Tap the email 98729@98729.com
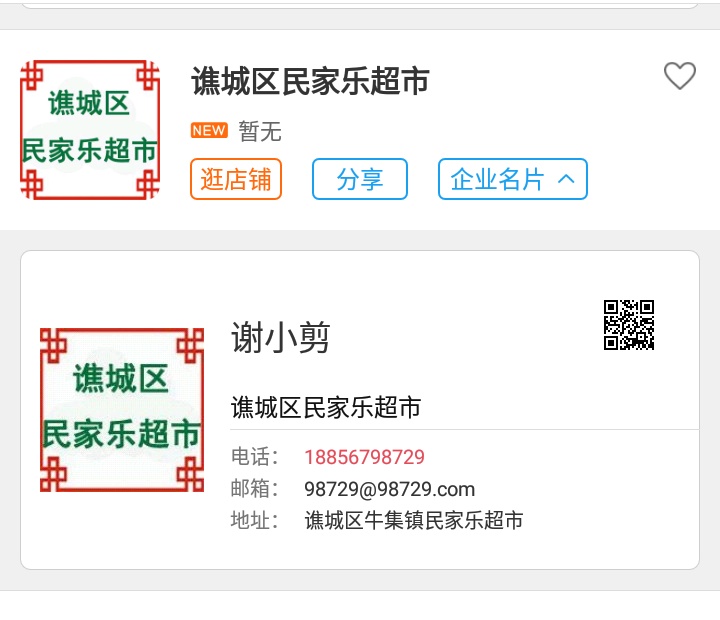The height and width of the screenshot is (620, 720). point(389,489)
